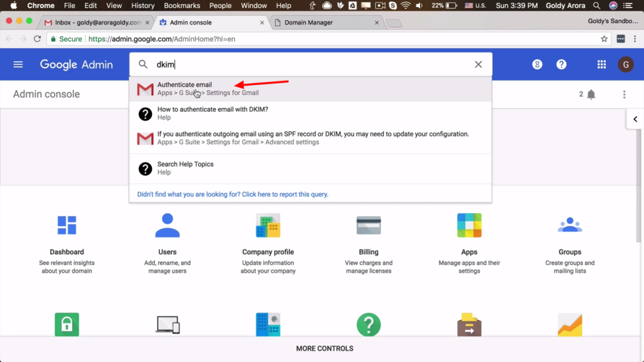Viewport: 644px width, 362px height.
Task: Open the Chrome History menu
Action: point(143,6)
